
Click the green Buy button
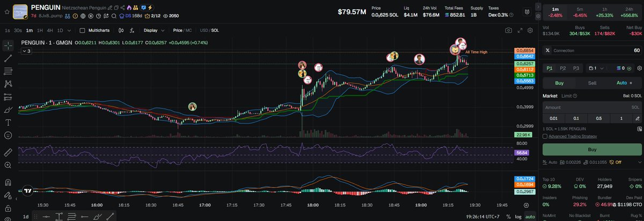pos(592,149)
